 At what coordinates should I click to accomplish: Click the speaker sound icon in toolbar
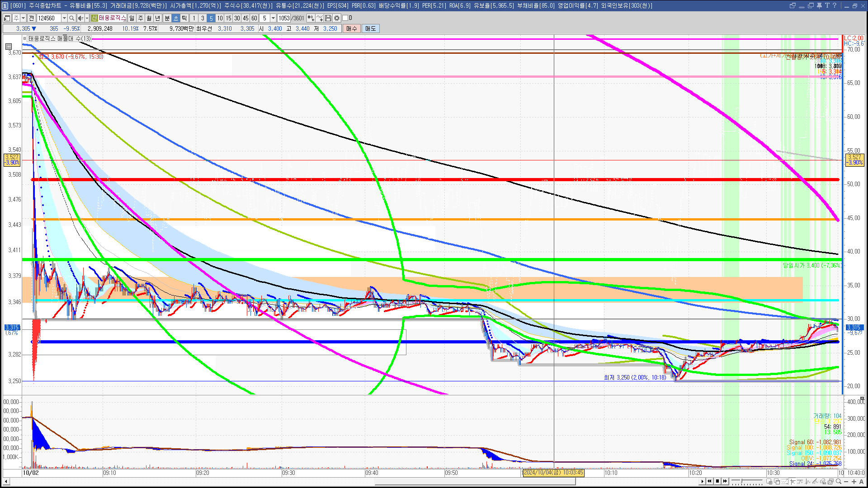point(80,18)
